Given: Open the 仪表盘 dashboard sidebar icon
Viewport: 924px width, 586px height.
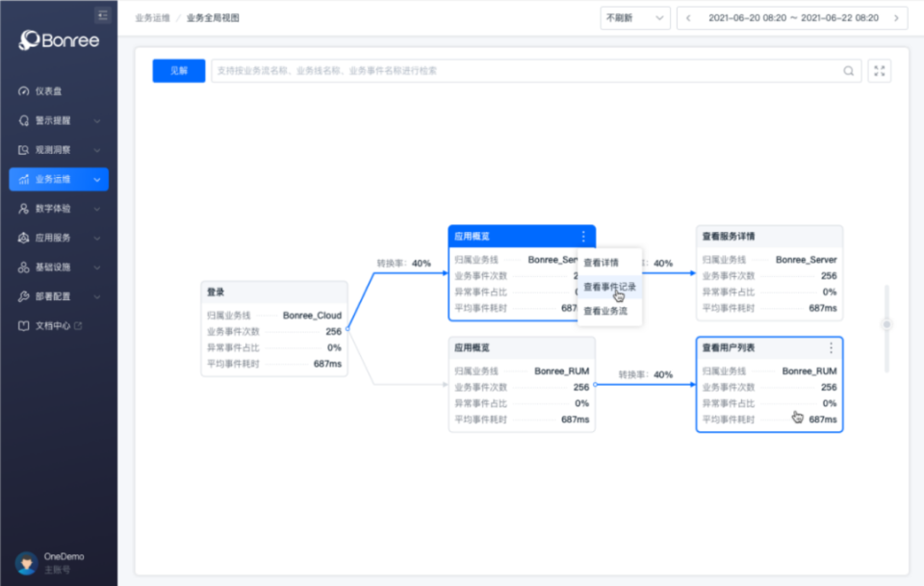Looking at the screenshot, I should click(25, 90).
